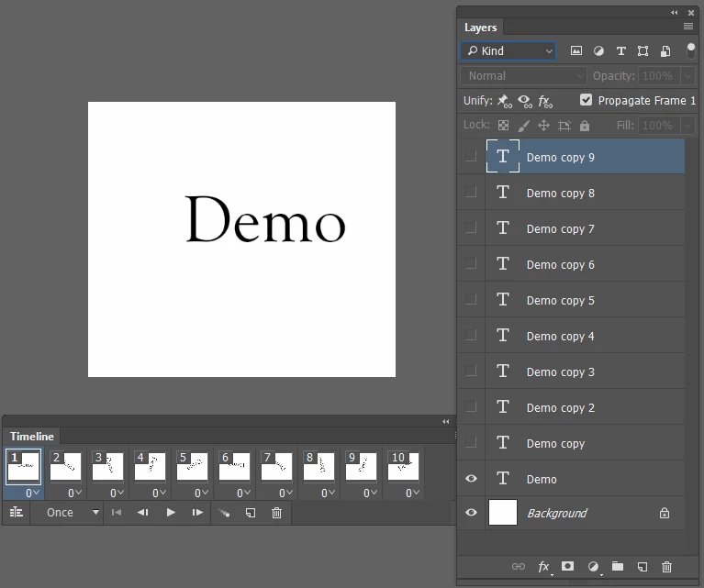Click Select previous frame button

143,512
